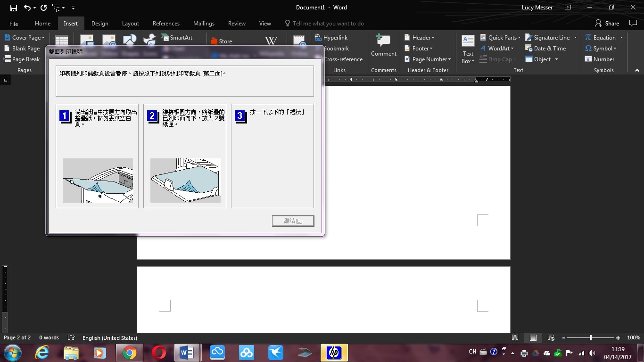Switch to Web Layout view
Viewport: 644px width, 362px height.
pos(551,337)
